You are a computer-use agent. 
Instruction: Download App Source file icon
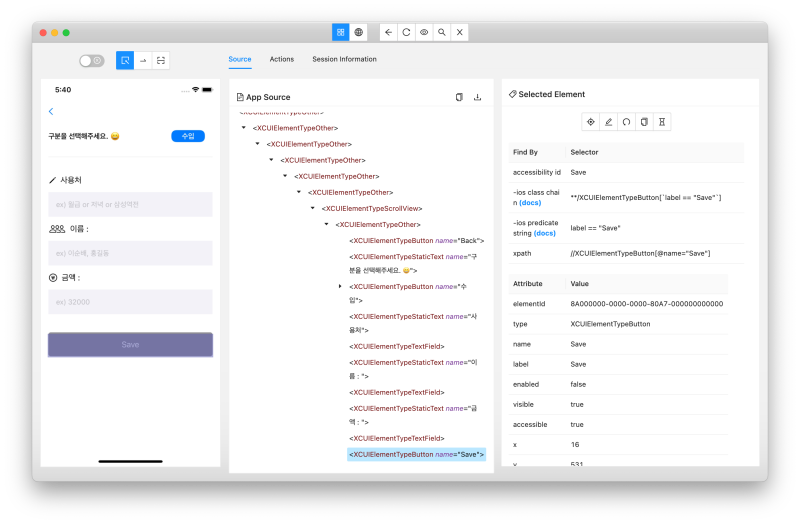pyautogui.click(x=478, y=97)
